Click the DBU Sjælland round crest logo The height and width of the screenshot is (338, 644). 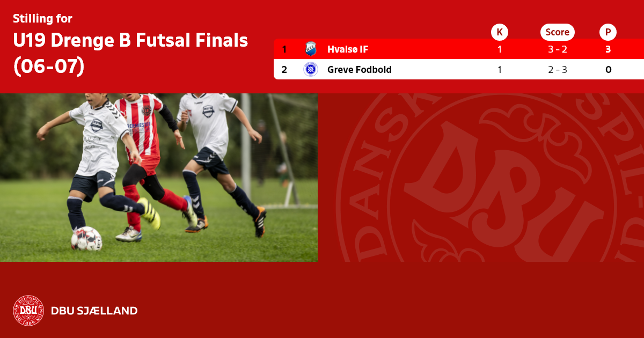[28, 311]
